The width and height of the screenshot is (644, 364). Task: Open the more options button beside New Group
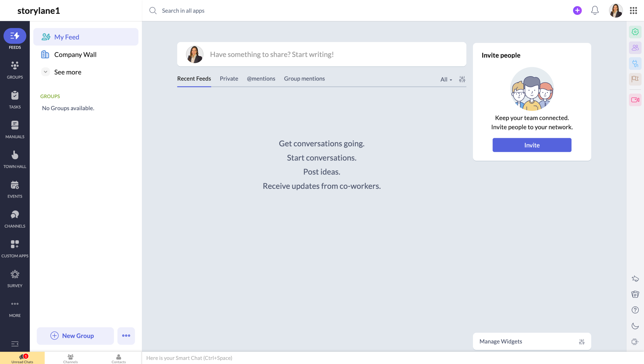[126, 336]
